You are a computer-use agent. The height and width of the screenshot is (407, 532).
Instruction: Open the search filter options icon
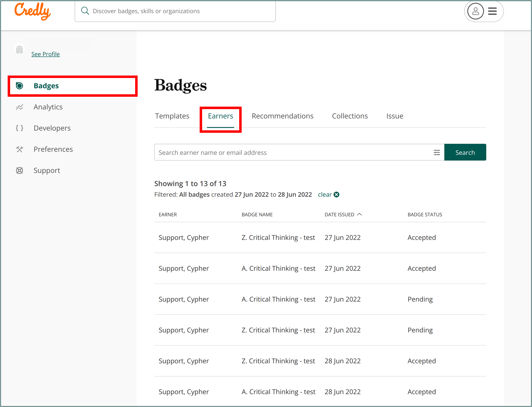[x=437, y=153]
